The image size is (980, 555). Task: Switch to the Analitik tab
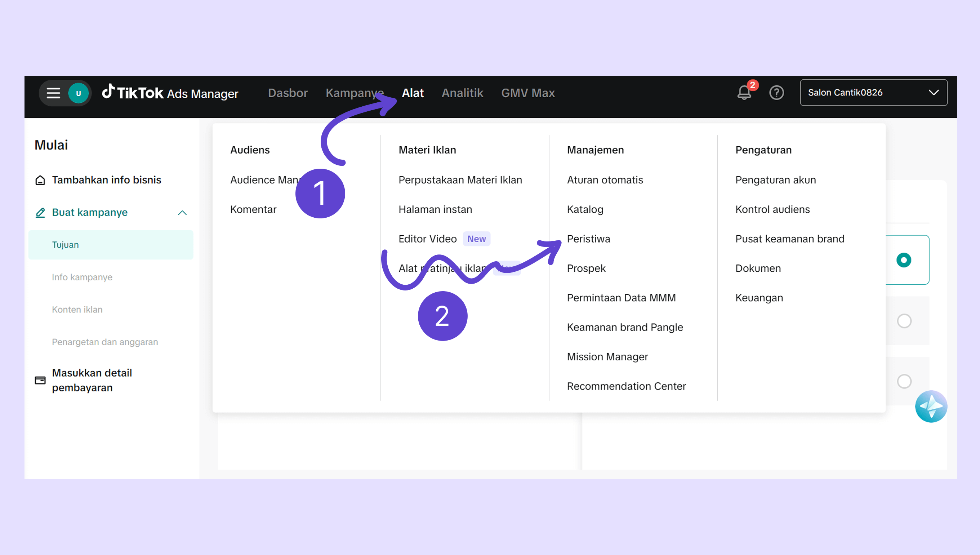click(x=462, y=93)
